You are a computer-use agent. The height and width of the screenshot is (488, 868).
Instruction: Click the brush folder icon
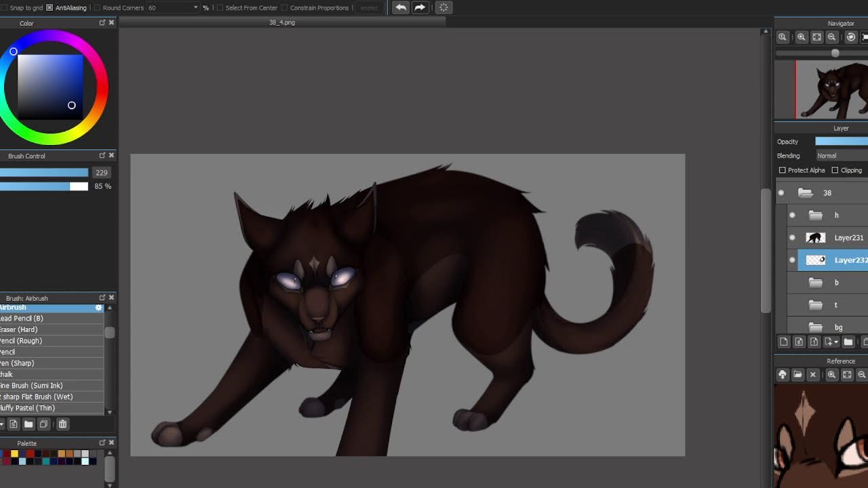(28, 424)
